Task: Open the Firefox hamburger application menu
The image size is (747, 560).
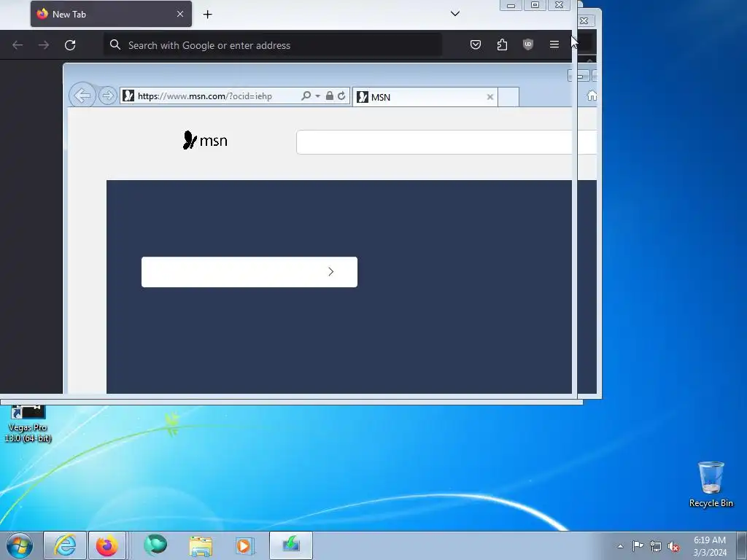Action: [554, 44]
